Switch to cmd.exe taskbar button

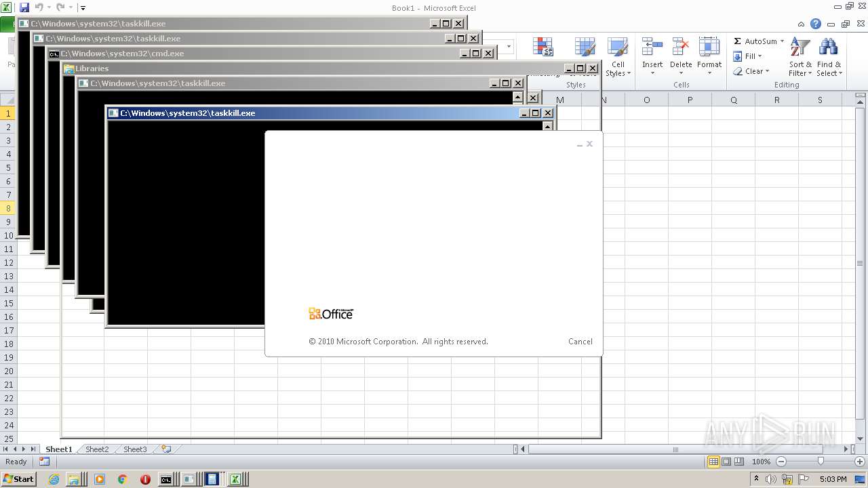coord(166,479)
